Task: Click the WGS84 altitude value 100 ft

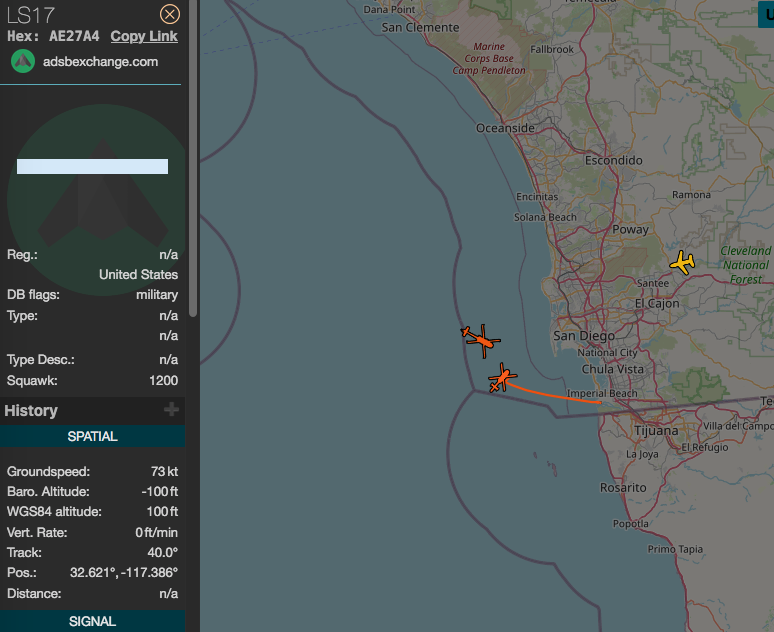Action: point(162,512)
